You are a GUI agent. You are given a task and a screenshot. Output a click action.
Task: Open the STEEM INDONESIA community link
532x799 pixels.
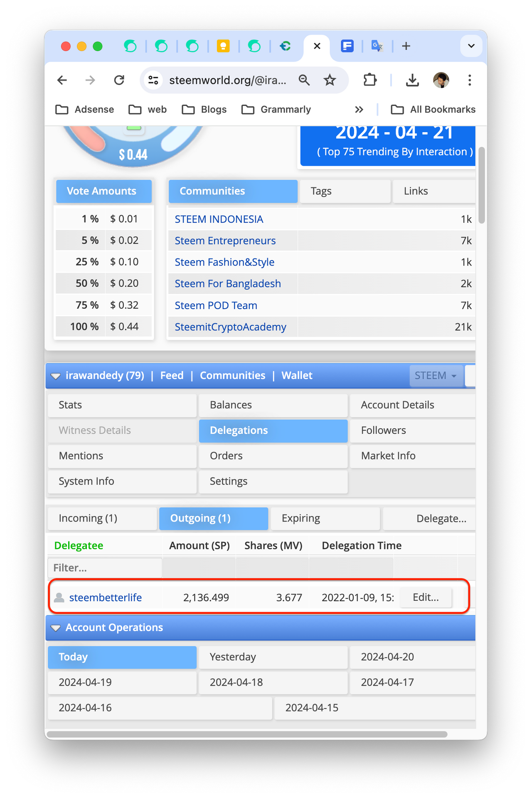(219, 219)
